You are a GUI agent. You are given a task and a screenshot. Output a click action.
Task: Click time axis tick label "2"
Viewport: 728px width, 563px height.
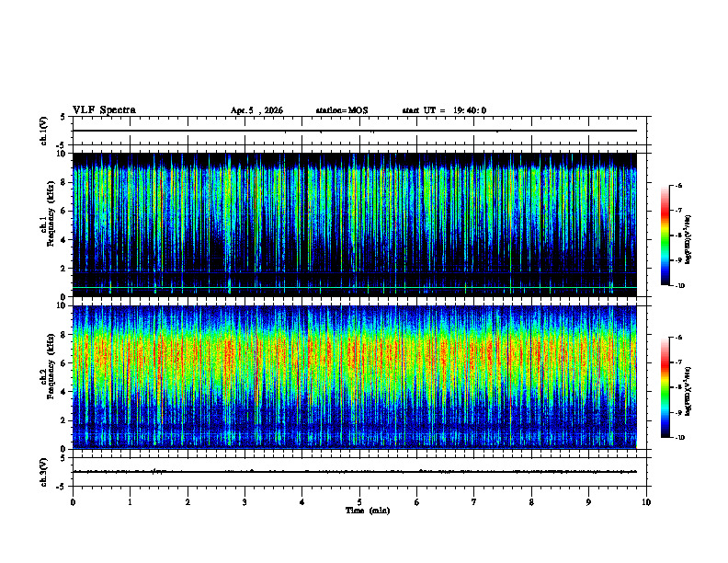[188, 502]
